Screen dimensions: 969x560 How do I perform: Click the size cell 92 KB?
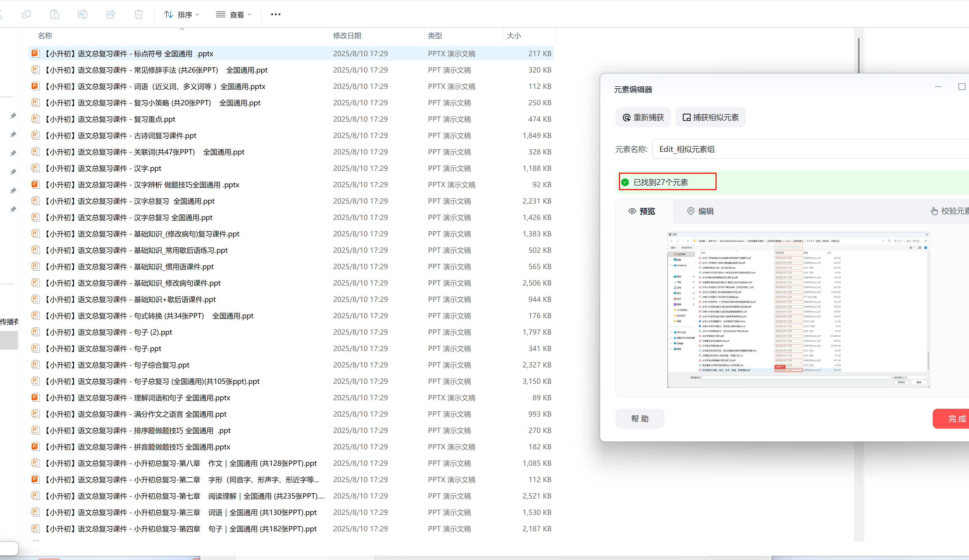tap(542, 185)
